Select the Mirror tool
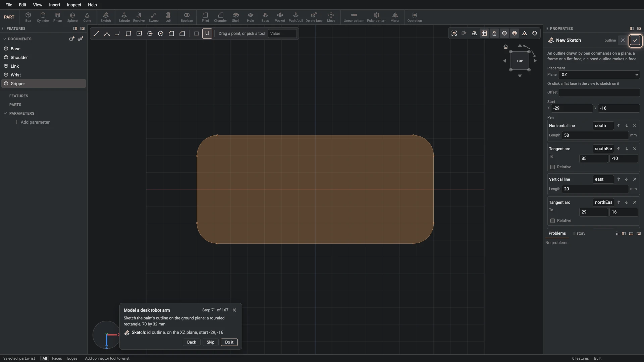This screenshot has height=362, width=644. coord(395,17)
